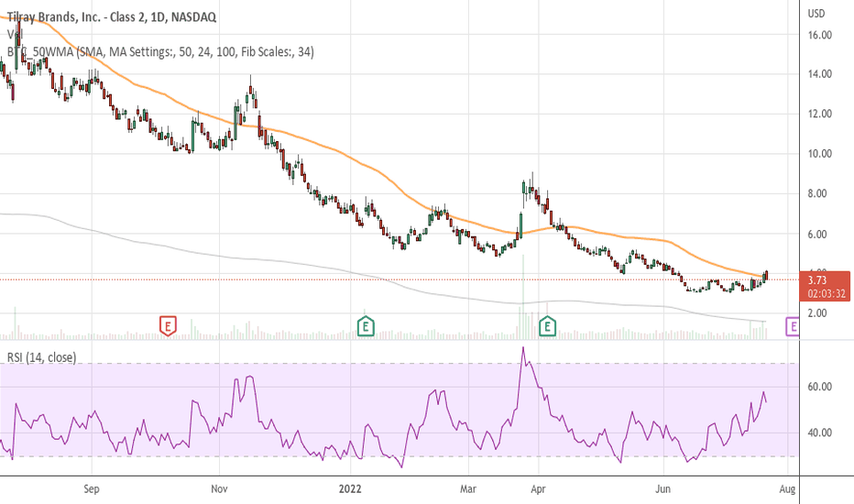Click the 16.00 price axis label
854x504 pixels.
coord(820,35)
